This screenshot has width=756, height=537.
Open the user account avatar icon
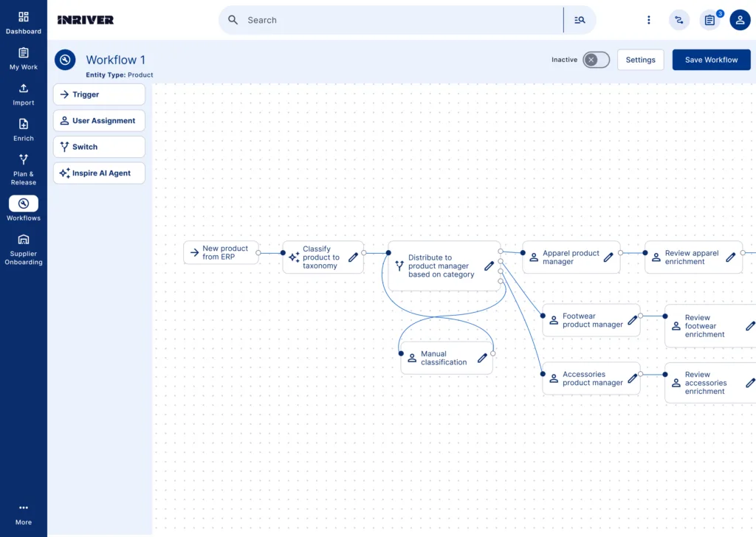740,20
